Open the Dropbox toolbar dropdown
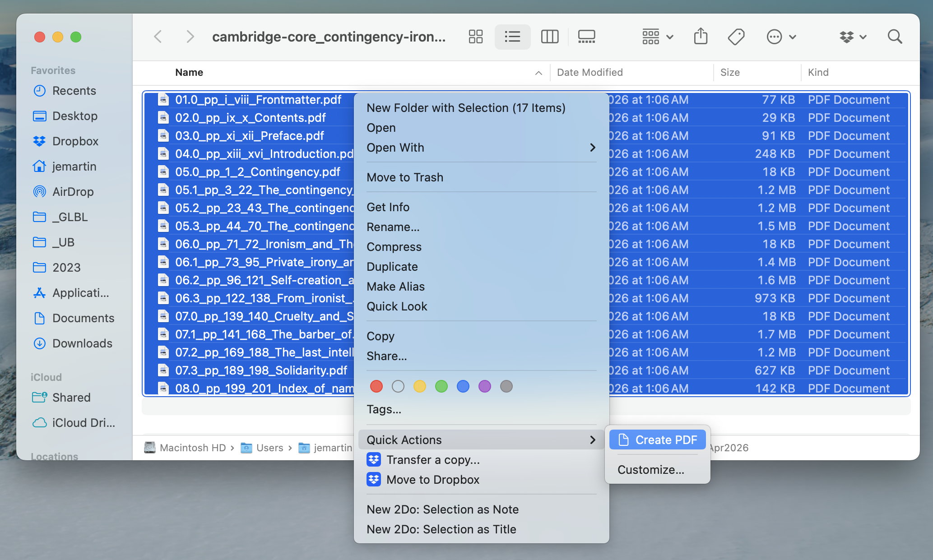This screenshot has width=933, height=560. pyautogui.click(x=853, y=37)
